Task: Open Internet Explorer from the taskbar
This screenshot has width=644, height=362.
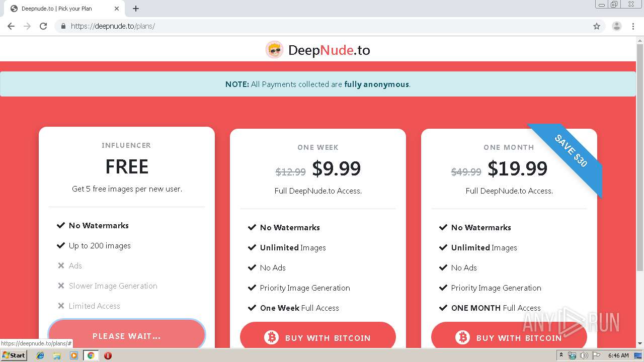Action: point(40,355)
